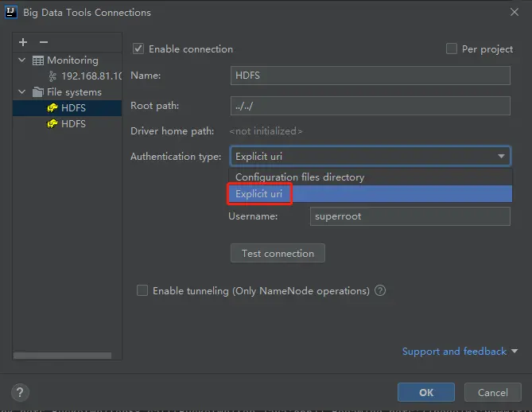Image resolution: width=532 pixels, height=412 pixels.
Task: Click the File systems folder icon
Action: tap(38, 92)
